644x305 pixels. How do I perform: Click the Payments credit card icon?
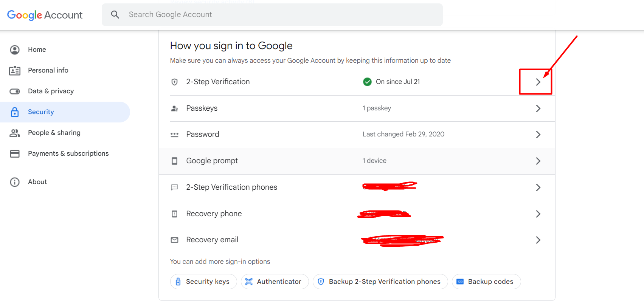click(15, 154)
